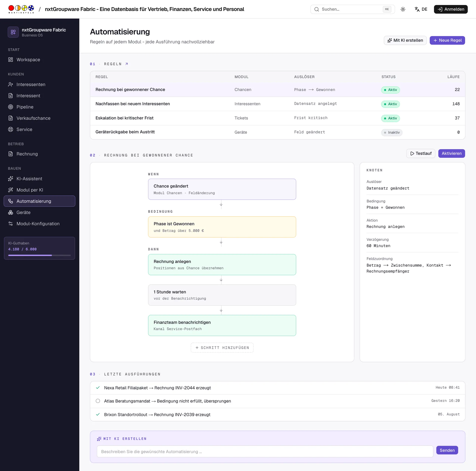
Task: Select rule Rechnung bei gewonnener Chance
Action: [x=277, y=90]
